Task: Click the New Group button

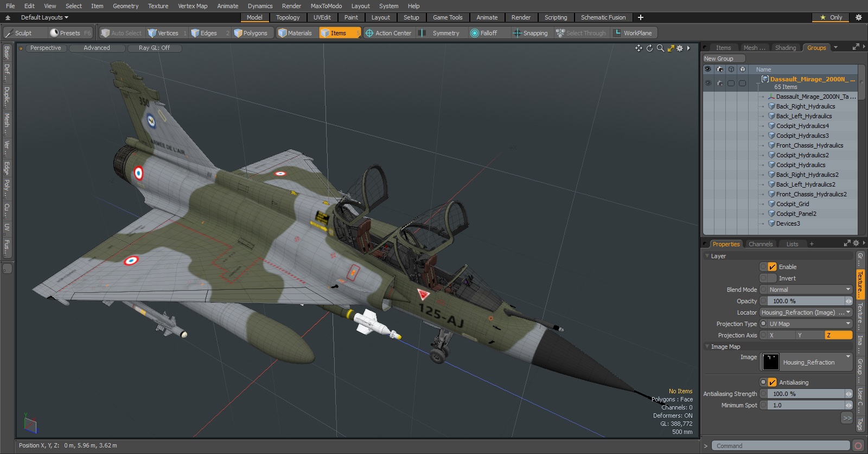Action: pyautogui.click(x=724, y=59)
